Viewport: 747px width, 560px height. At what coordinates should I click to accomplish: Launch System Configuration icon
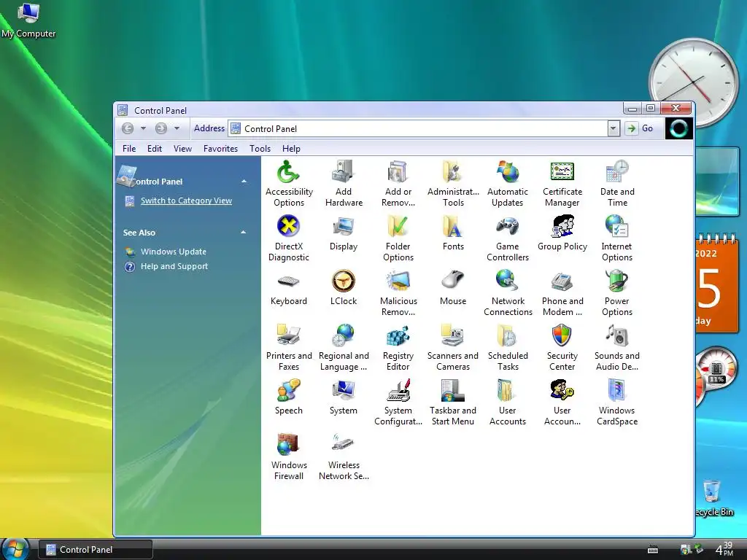(398, 391)
